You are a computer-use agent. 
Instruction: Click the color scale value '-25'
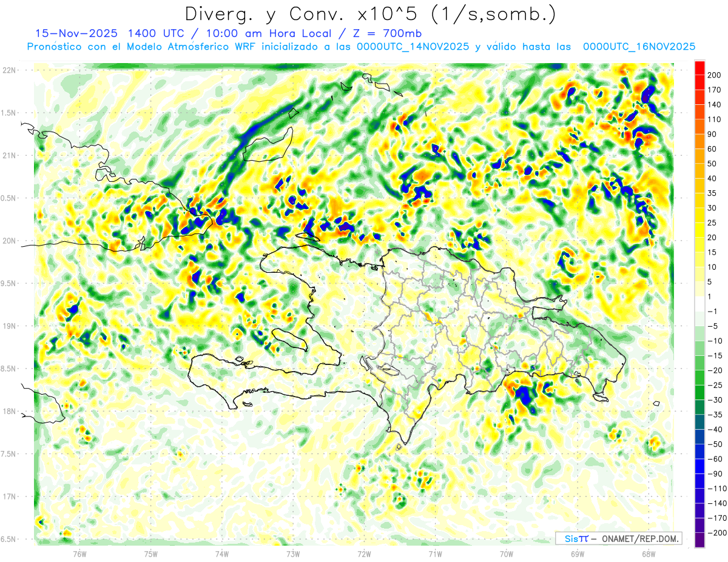(x=716, y=386)
